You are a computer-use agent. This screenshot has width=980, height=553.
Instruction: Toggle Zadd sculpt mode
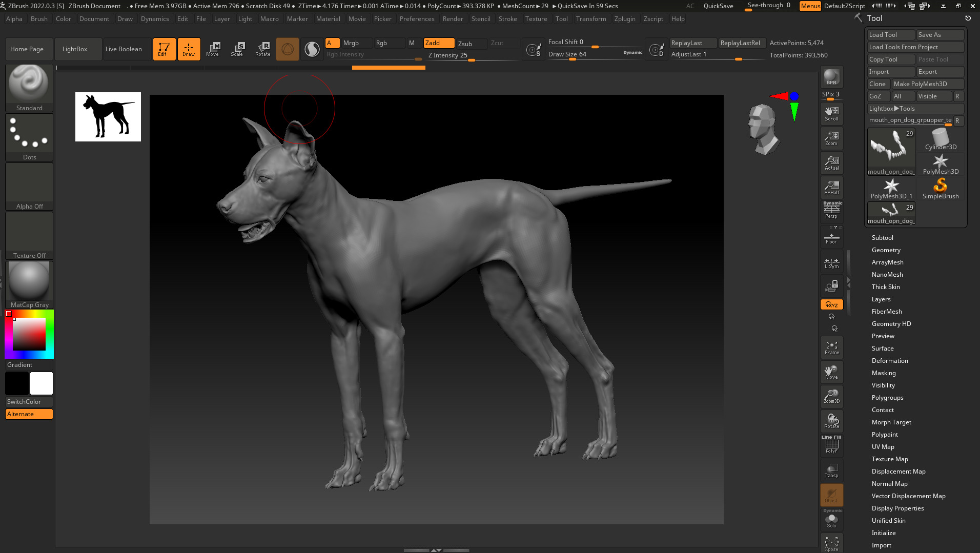[439, 43]
